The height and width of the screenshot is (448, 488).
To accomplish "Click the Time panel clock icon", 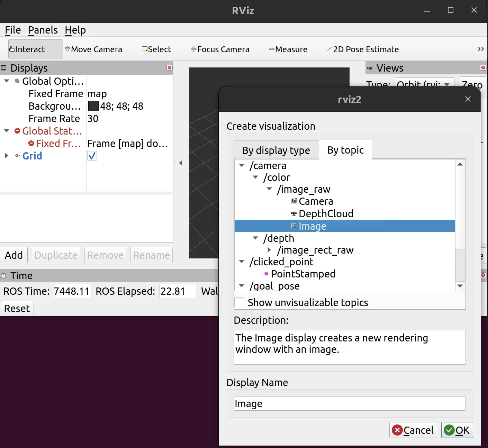I will [4, 276].
